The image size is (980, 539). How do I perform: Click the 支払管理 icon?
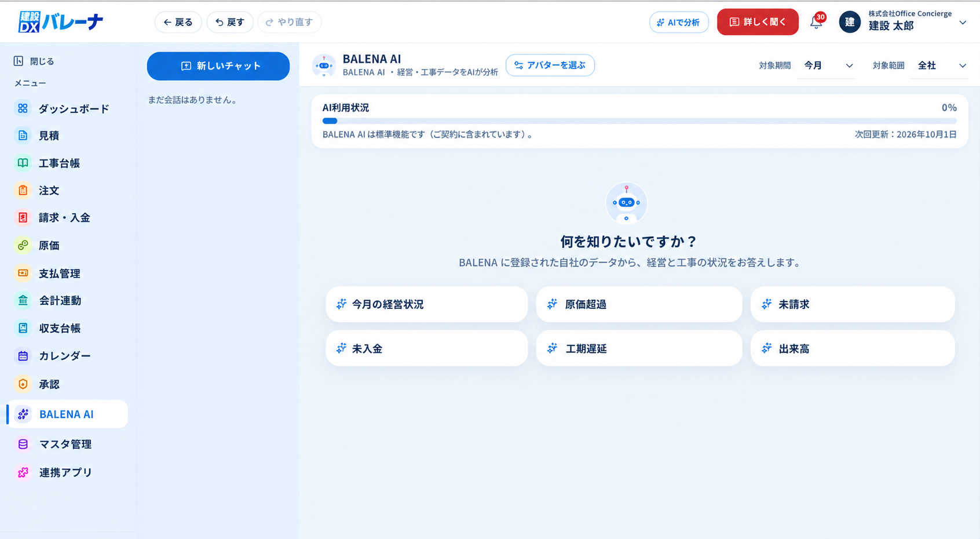click(23, 273)
